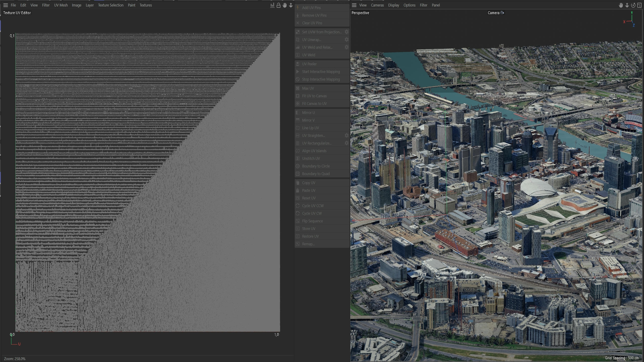Click Add UV Pins command

click(x=322, y=8)
